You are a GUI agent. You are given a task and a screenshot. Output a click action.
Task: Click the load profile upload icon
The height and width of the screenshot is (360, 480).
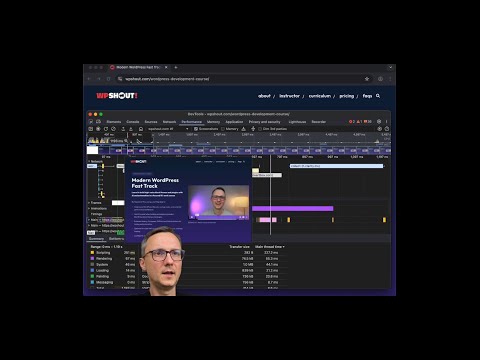click(x=123, y=129)
